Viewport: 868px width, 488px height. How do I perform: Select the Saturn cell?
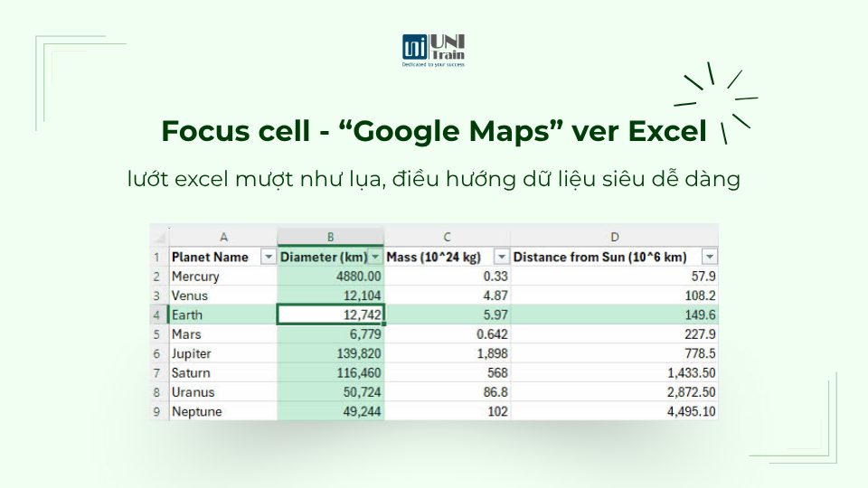coord(223,373)
